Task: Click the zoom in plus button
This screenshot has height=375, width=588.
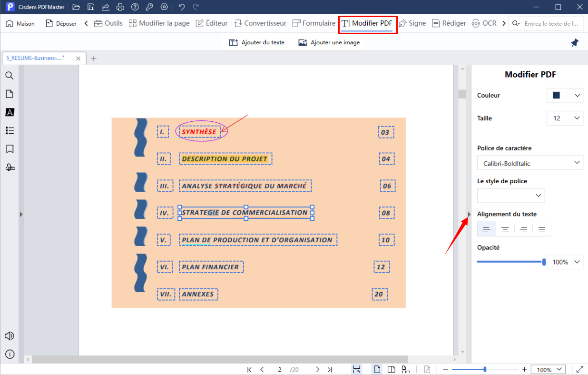Action: click(x=524, y=369)
